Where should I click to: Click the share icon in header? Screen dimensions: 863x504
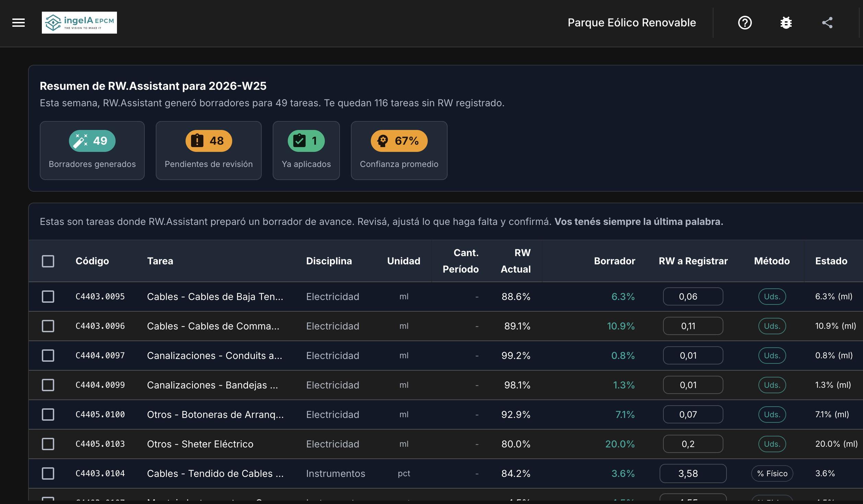[827, 23]
